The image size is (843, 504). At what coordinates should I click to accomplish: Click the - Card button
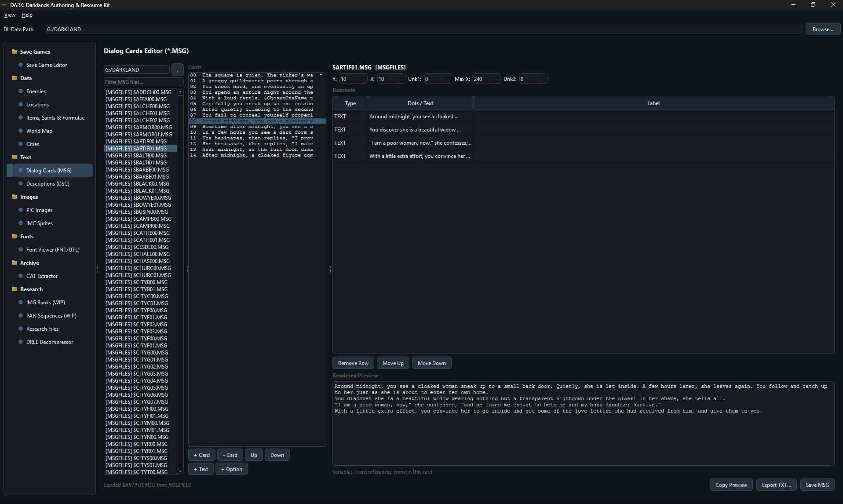click(x=230, y=455)
